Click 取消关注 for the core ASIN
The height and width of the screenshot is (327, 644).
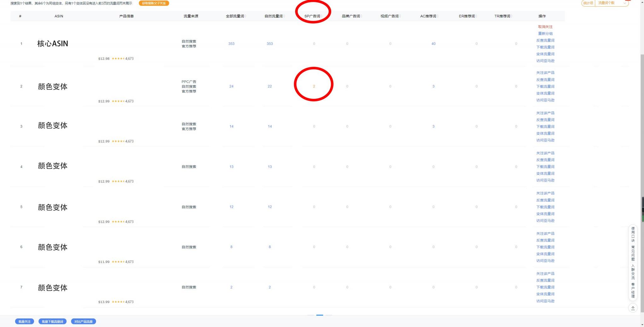[x=545, y=27]
